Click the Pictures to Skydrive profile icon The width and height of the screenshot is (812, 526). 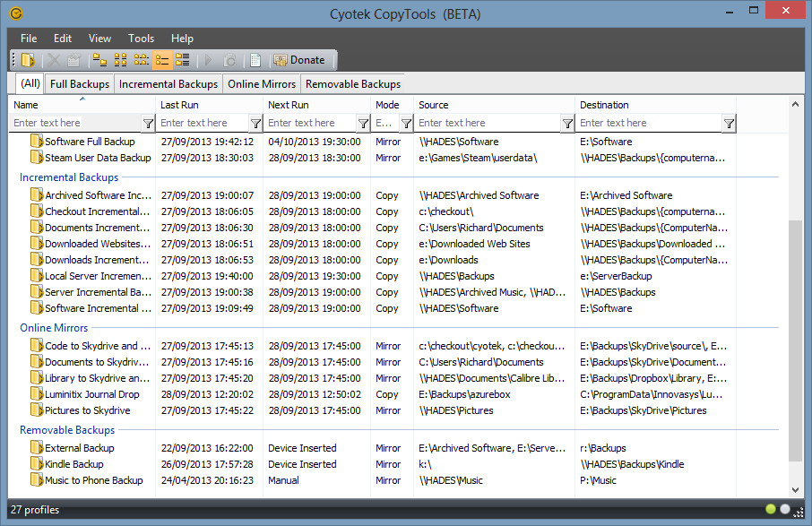click(x=36, y=410)
